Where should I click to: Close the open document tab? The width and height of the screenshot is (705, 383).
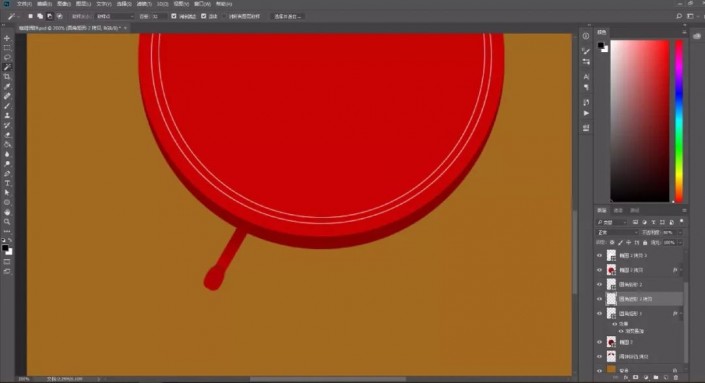125,28
